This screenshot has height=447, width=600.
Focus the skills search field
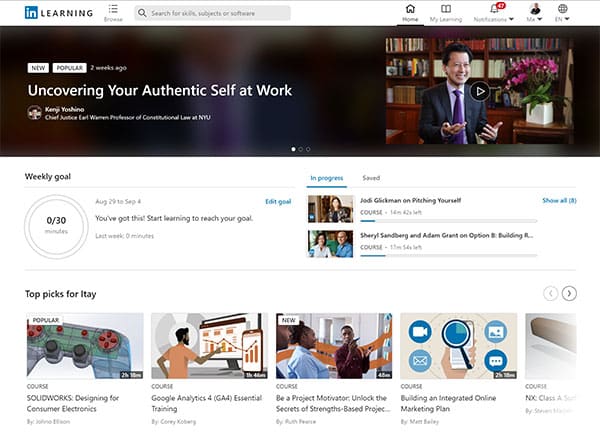(x=212, y=13)
